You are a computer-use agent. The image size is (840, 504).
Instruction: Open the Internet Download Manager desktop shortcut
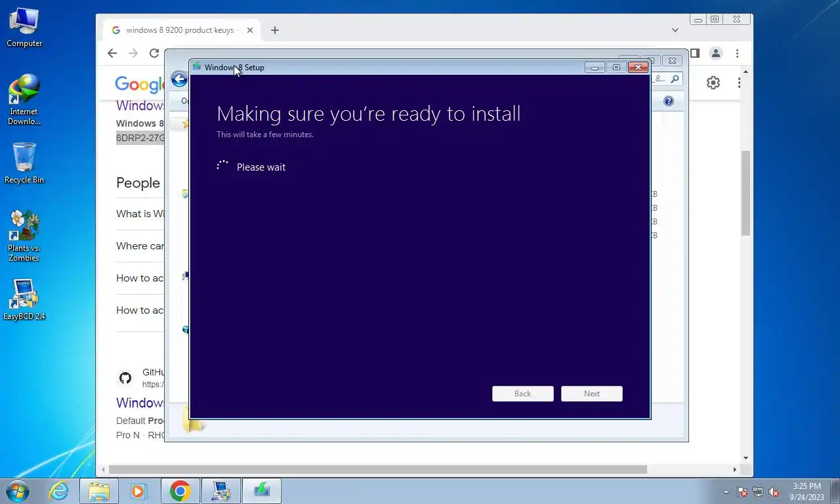pos(24,100)
